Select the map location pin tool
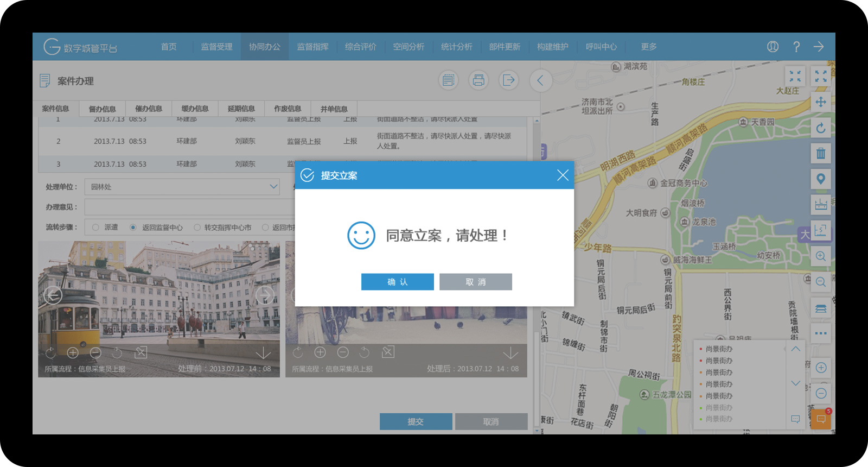This screenshot has width=868, height=467. click(821, 179)
